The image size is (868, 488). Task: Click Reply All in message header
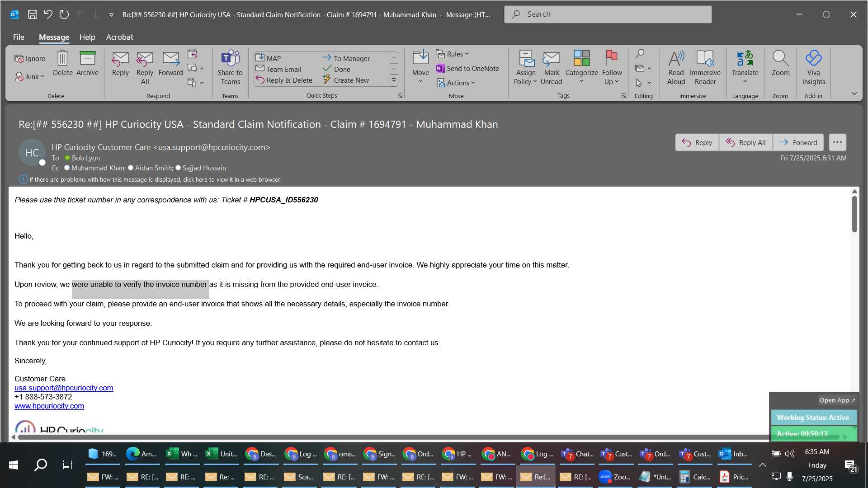(x=745, y=142)
